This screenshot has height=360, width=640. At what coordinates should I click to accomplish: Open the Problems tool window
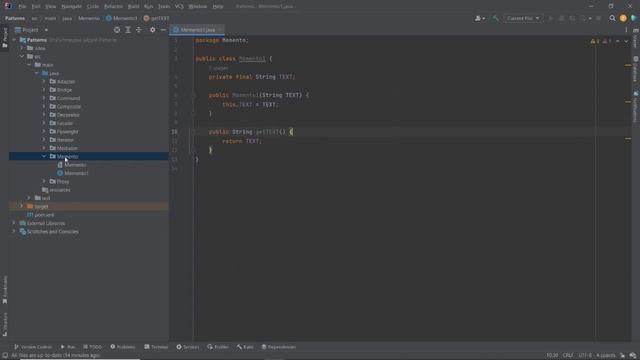pos(123,347)
